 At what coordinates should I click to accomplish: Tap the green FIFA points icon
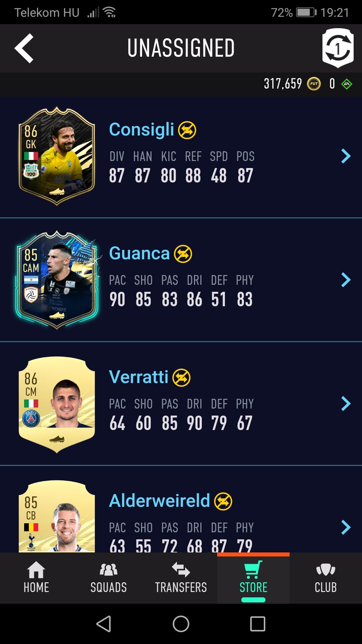tap(347, 84)
